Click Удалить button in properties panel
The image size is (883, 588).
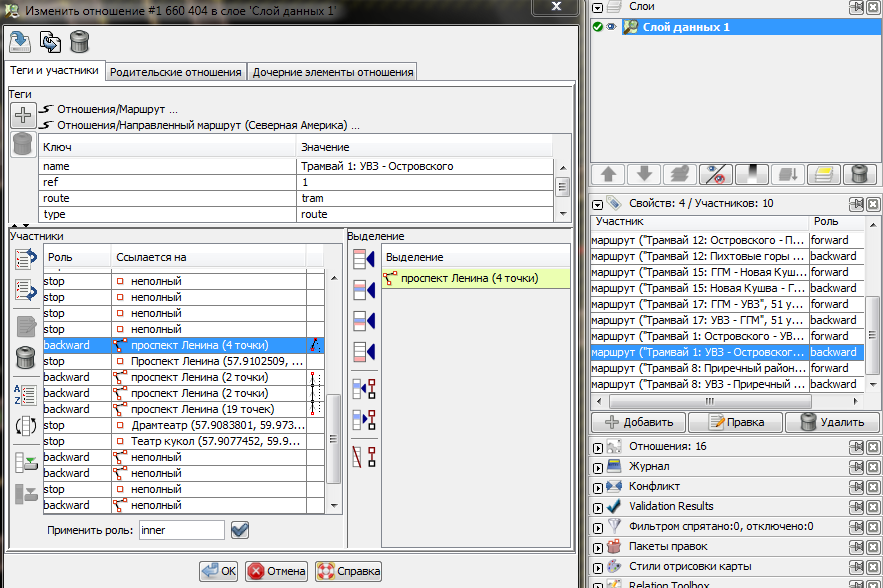[832, 422]
